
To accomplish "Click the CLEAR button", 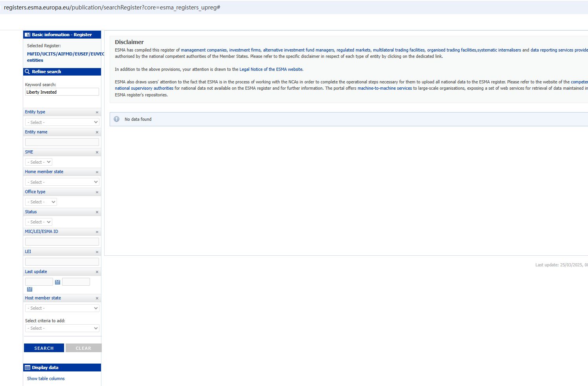I will [83, 348].
